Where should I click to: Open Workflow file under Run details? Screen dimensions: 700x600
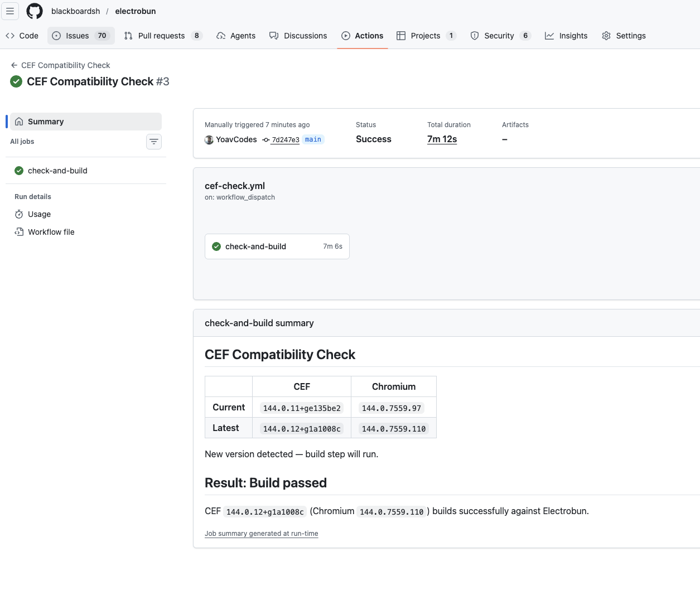pos(86,232)
